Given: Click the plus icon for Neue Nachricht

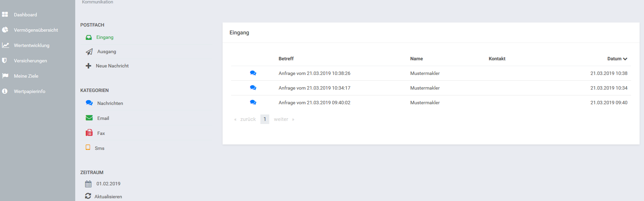Looking at the screenshot, I should [88, 66].
